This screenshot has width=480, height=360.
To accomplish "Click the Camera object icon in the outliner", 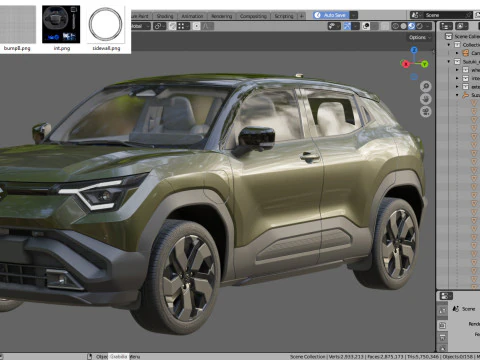I will [x=466, y=53].
